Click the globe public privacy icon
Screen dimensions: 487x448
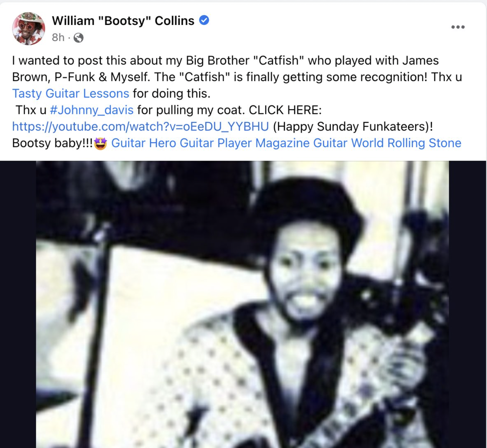pos(78,38)
